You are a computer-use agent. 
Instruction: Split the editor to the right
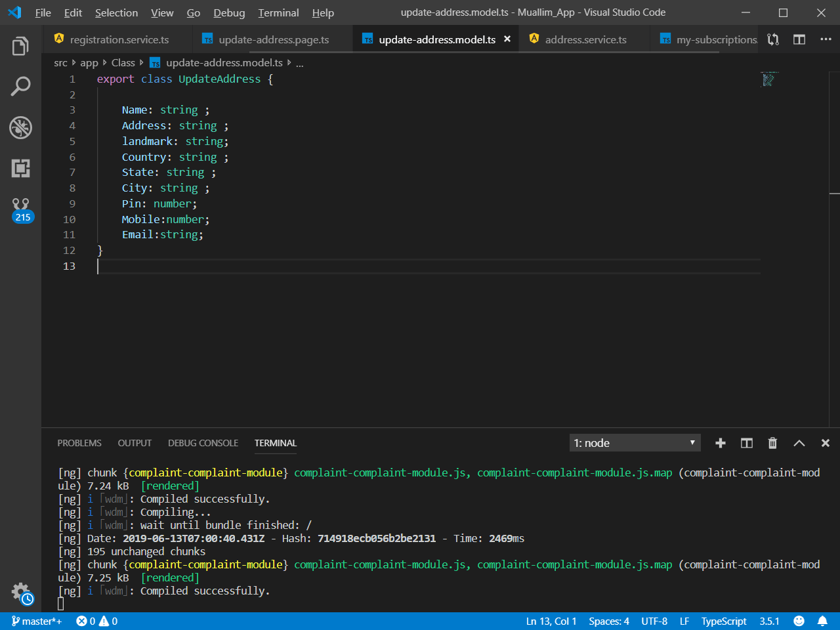799,39
